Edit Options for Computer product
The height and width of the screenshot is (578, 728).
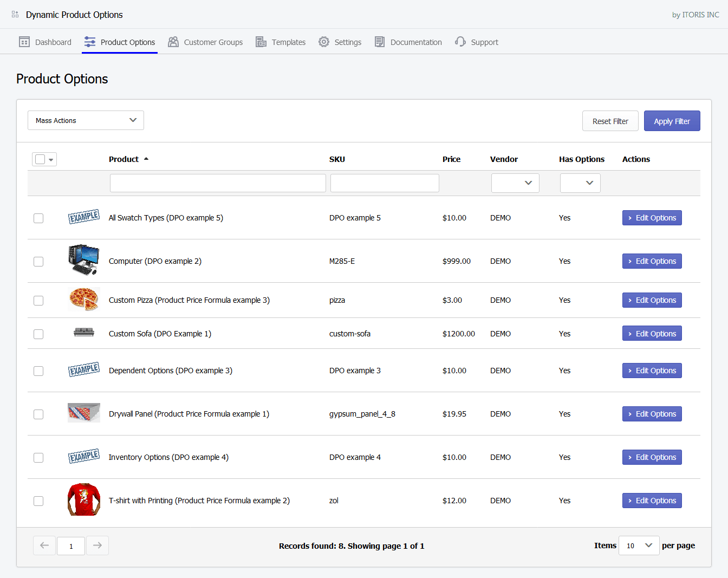(x=652, y=261)
